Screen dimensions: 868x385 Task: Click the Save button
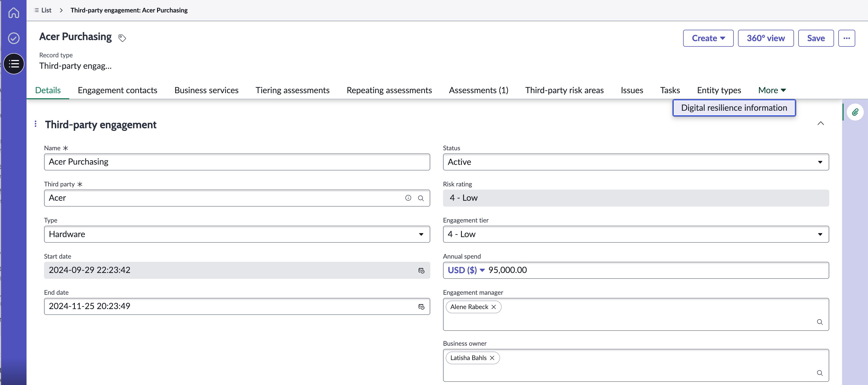pyautogui.click(x=816, y=38)
